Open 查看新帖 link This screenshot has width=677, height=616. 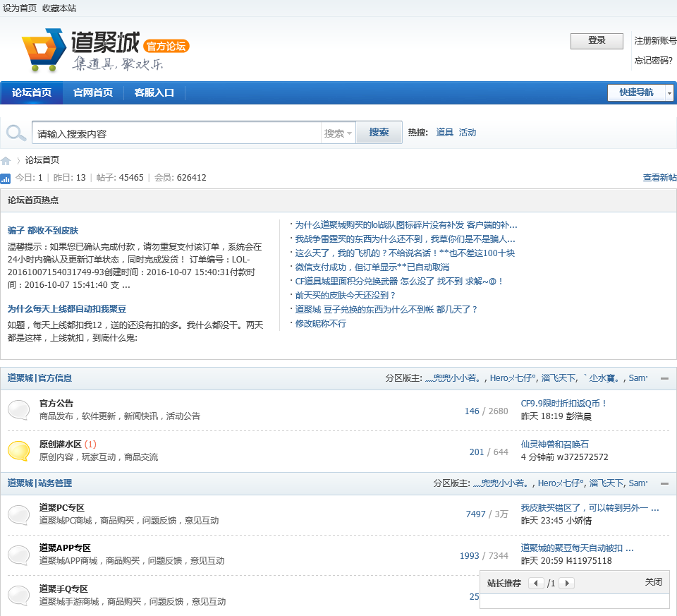659,178
